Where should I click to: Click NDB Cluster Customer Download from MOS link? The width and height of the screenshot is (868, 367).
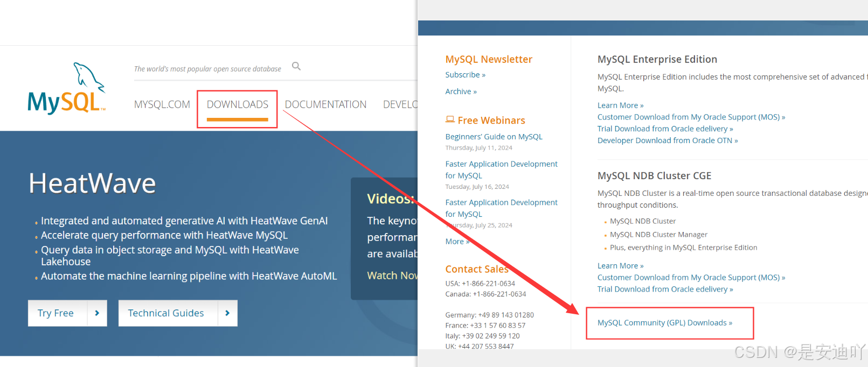tap(691, 278)
